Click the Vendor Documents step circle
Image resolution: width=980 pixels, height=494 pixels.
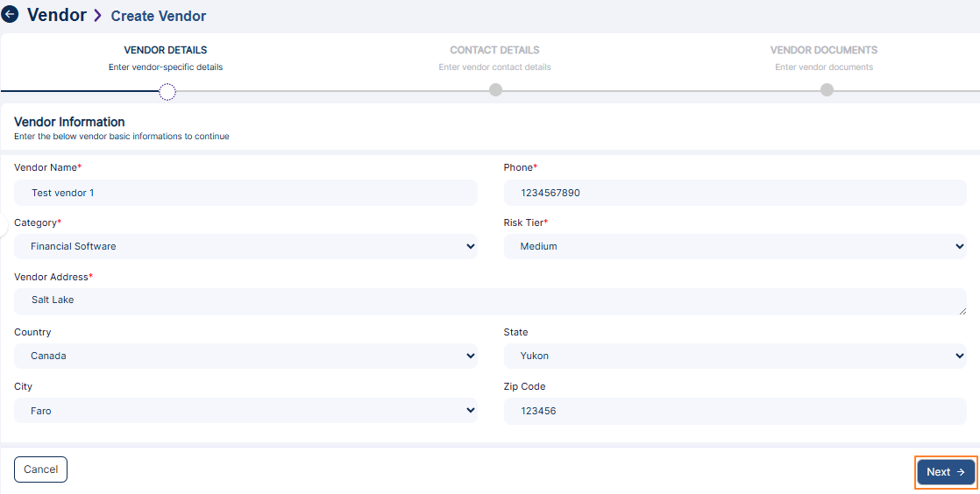point(827,90)
